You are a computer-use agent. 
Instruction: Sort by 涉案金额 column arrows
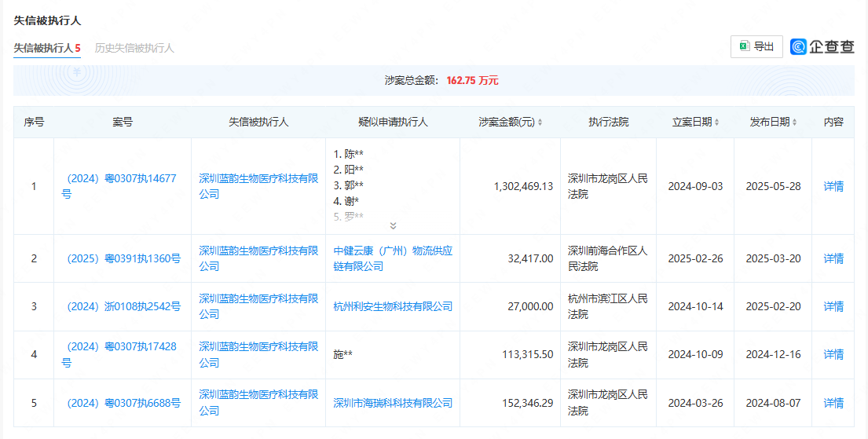pyautogui.click(x=540, y=123)
